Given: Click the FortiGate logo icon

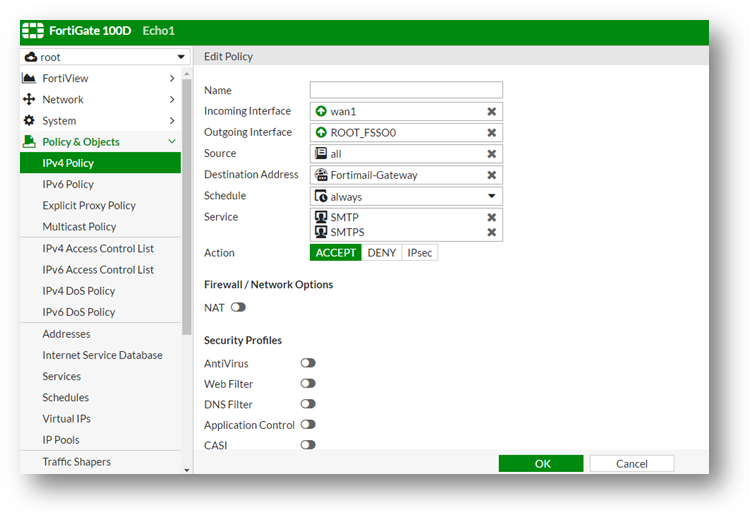Looking at the screenshot, I should [32, 31].
